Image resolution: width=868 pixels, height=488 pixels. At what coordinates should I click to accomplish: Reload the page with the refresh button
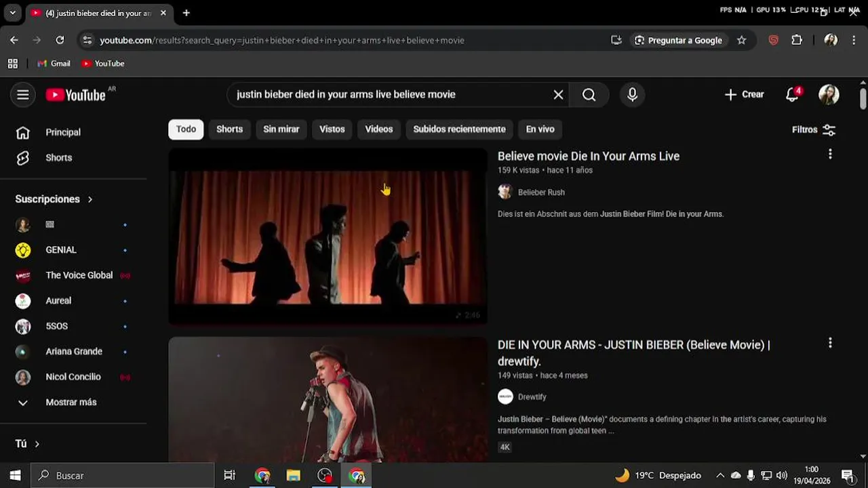coord(60,40)
